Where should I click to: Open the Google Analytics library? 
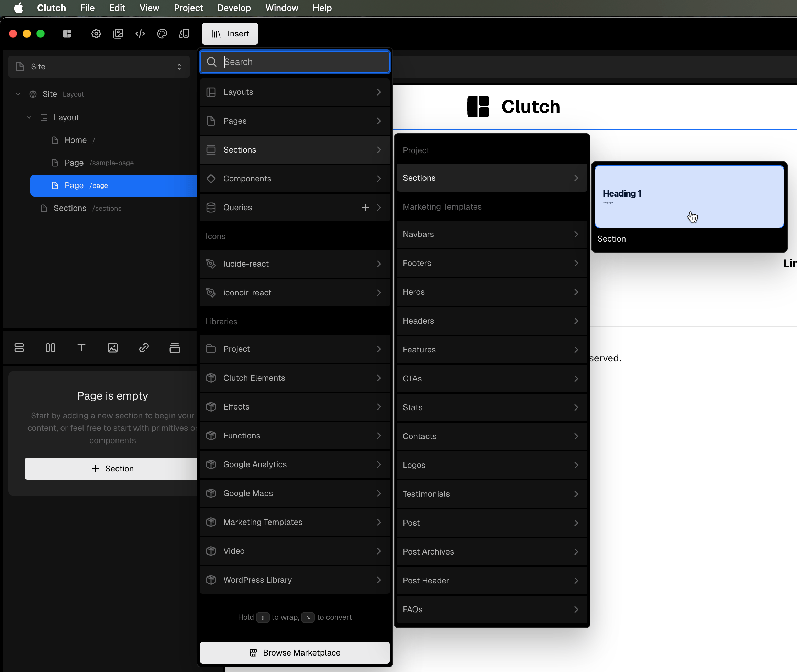click(x=295, y=464)
